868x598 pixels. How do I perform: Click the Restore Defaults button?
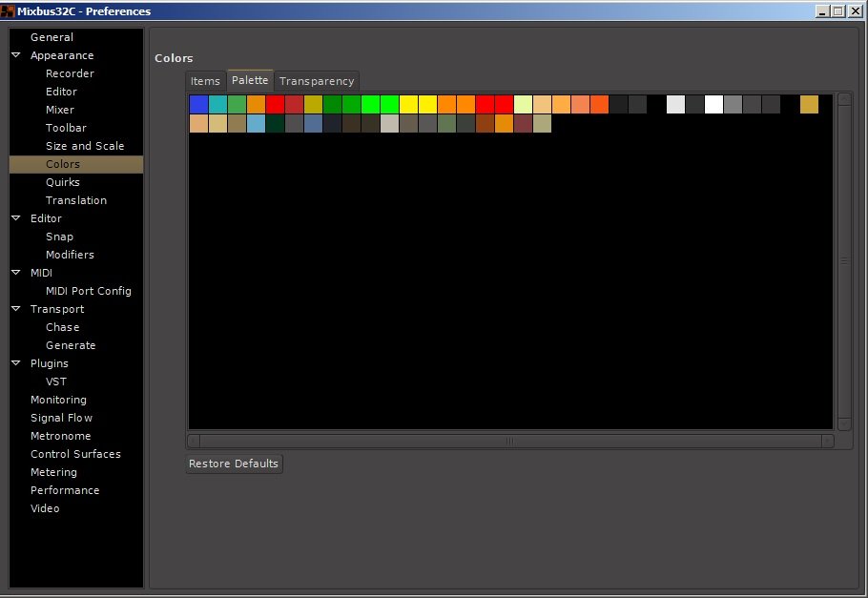[234, 464]
